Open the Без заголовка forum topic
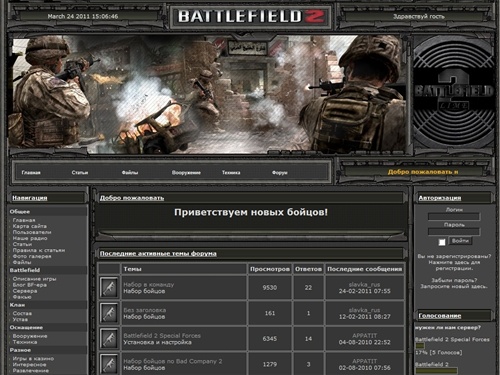The width and height of the screenshot is (500, 375). point(145,310)
